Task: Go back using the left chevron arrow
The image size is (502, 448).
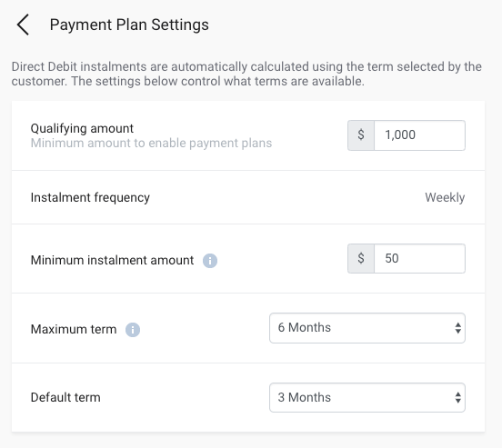Action: click(x=23, y=25)
